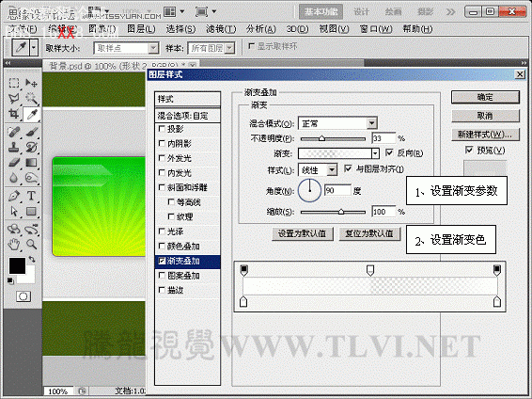
Task: Enable the 内阴影 checkbox
Action: [162, 143]
